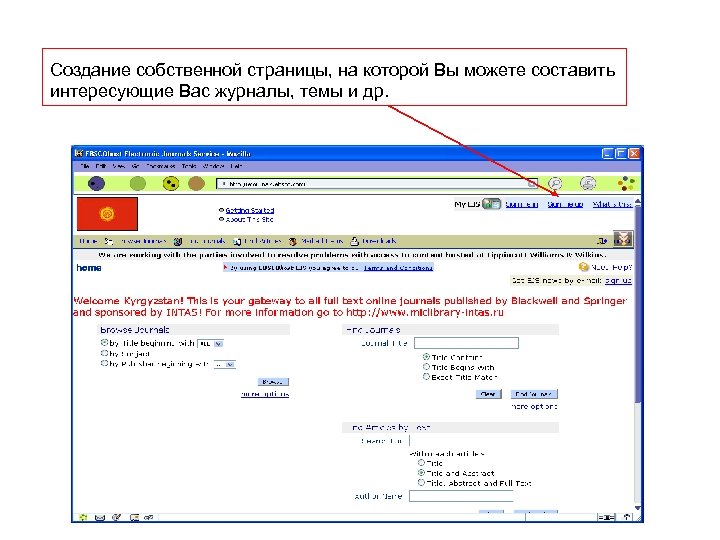Click the My EJS icon
Viewport: 720px width, 540px height.
pyautogui.click(x=491, y=204)
